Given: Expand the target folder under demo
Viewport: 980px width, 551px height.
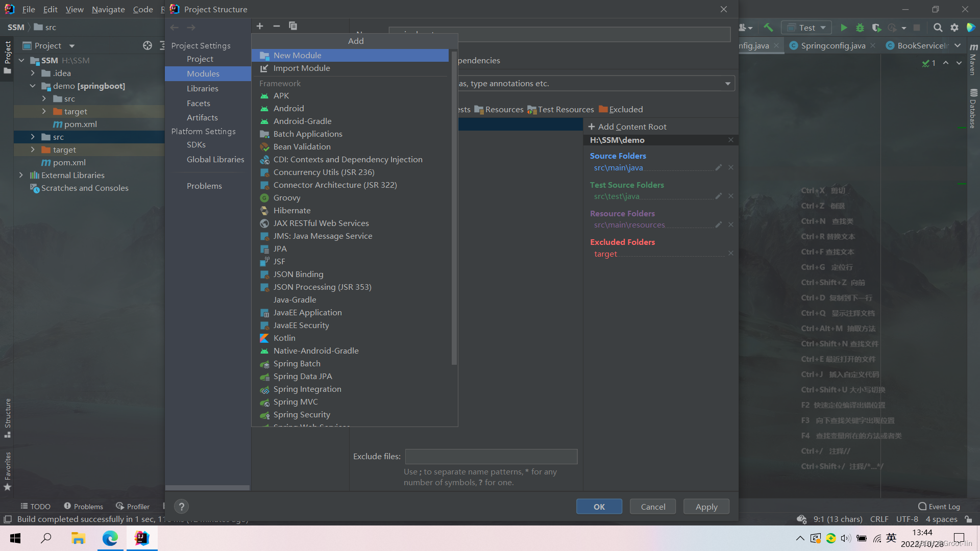Looking at the screenshot, I should pyautogui.click(x=44, y=111).
